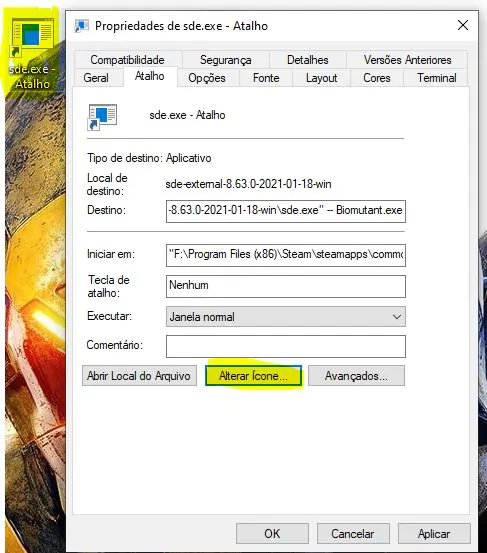Image resolution: width=487 pixels, height=553 pixels.
Task: Switch to the Compatibilidade tab
Action: (127, 60)
